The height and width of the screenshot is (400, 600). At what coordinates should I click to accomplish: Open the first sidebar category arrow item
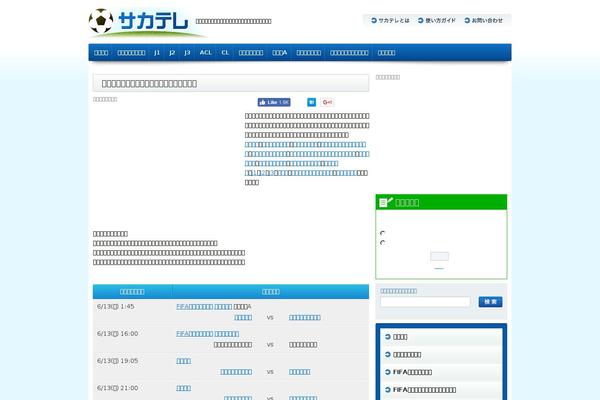[x=441, y=337]
